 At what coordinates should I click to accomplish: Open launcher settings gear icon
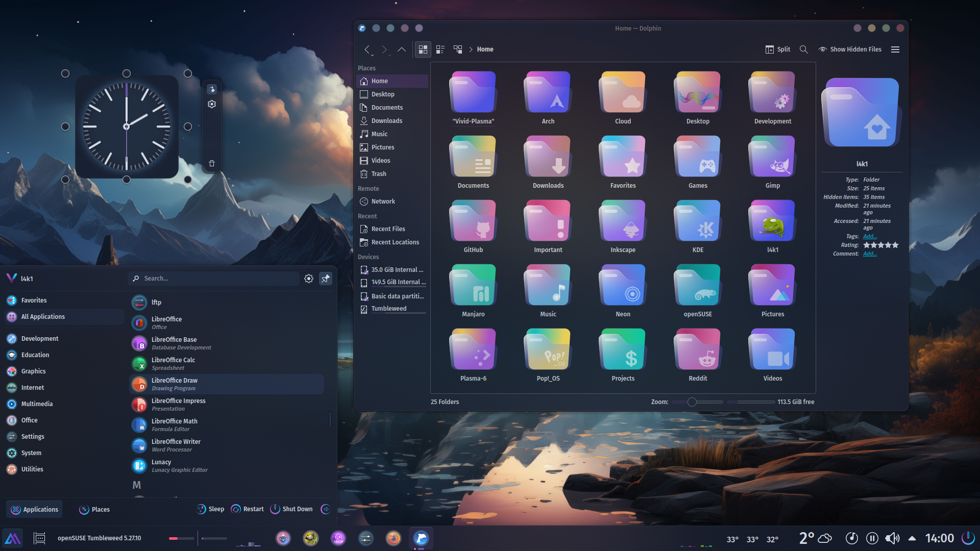pos(309,279)
